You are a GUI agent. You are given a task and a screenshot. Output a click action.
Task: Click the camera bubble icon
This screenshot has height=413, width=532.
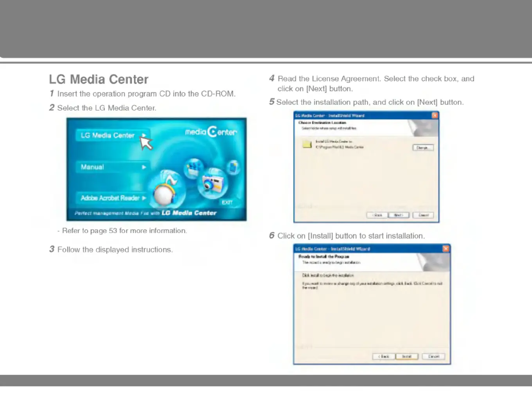coord(213,183)
